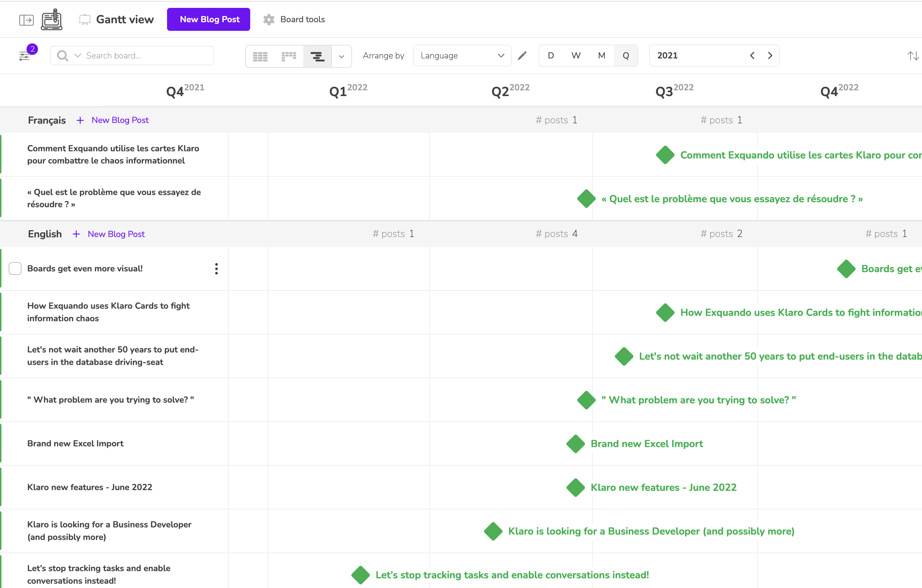Screen dimensions: 922x588
Task: Select the Gantt layout view icon
Action: click(x=317, y=56)
